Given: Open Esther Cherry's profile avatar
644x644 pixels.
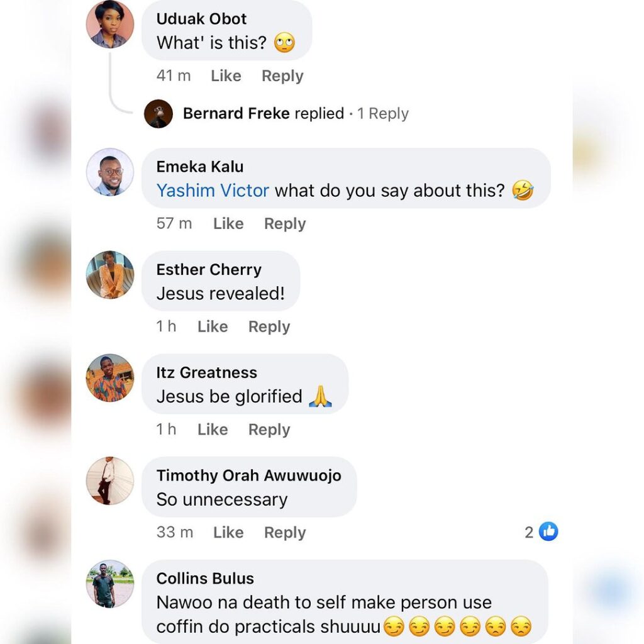Looking at the screenshot, I should (x=110, y=275).
